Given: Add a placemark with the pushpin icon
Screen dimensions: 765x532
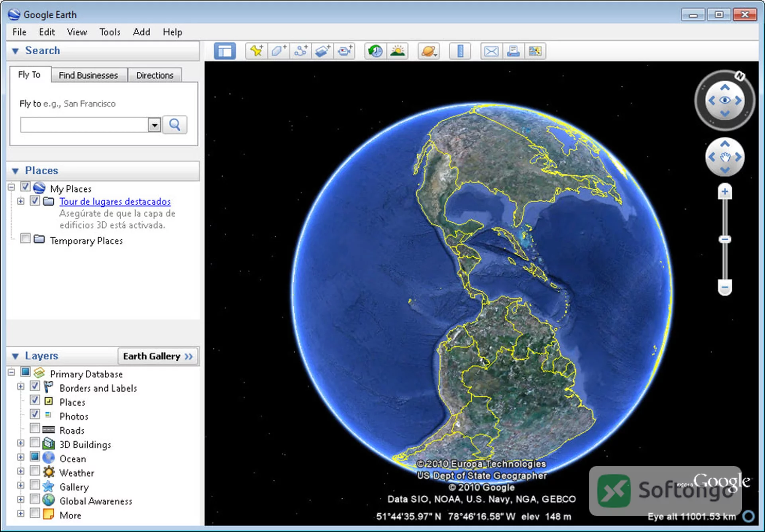Looking at the screenshot, I should point(256,51).
